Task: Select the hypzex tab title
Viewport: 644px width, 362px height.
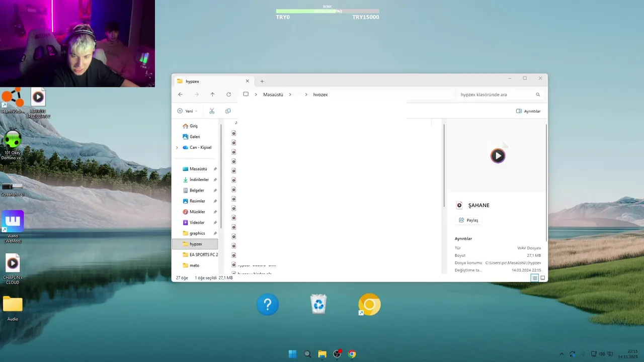Action: (x=192, y=81)
